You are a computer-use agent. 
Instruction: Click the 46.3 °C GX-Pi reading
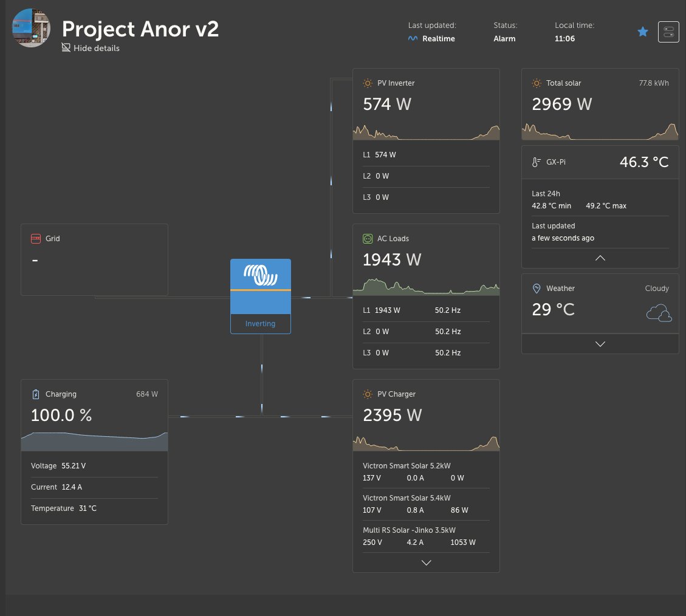[x=644, y=162]
